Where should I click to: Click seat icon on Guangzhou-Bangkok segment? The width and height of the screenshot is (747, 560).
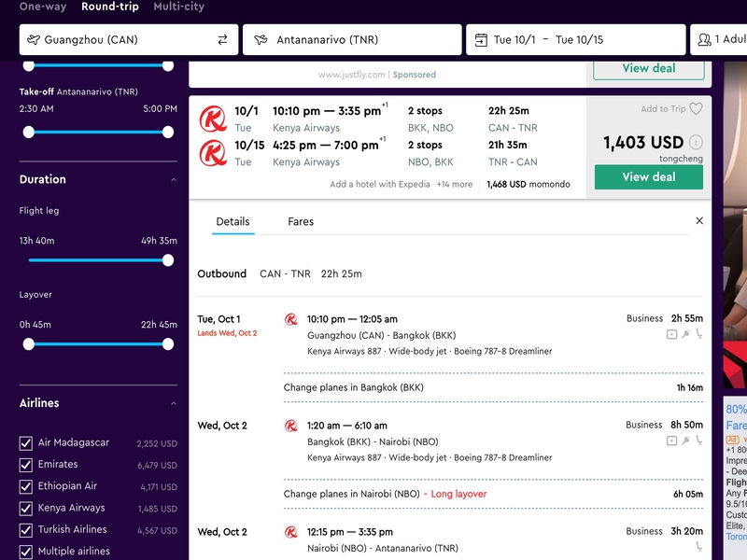click(x=698, y=334)
